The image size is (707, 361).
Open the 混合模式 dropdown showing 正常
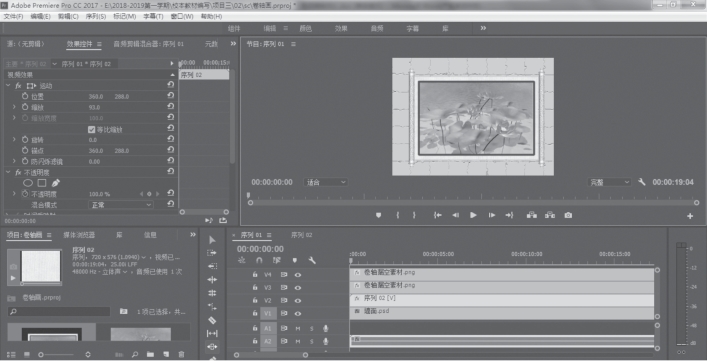[120, 205]
